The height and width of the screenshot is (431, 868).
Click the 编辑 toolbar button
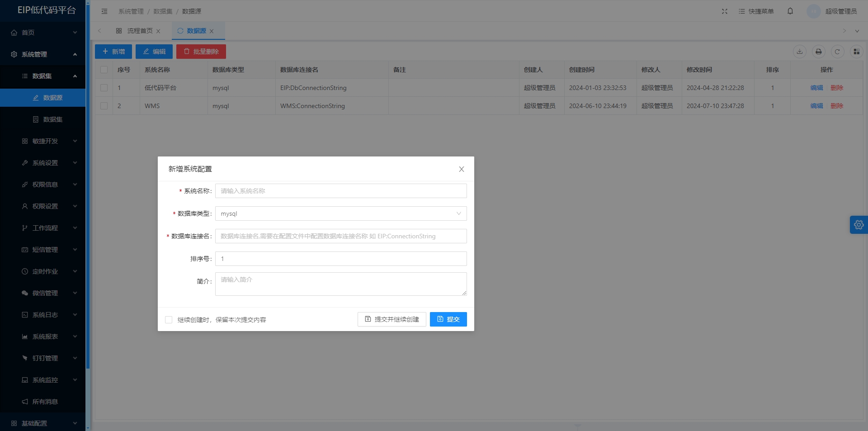point(154,52)
